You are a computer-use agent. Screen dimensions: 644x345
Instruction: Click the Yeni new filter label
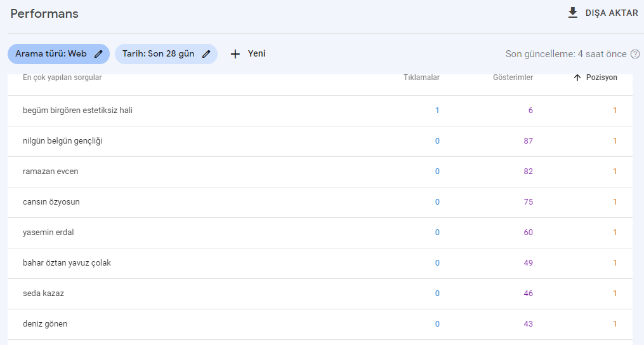coord(257,53)
